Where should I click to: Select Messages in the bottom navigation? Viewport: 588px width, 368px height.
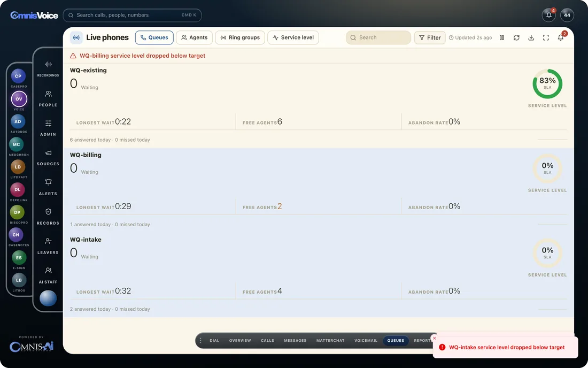[x=295, y=341]
